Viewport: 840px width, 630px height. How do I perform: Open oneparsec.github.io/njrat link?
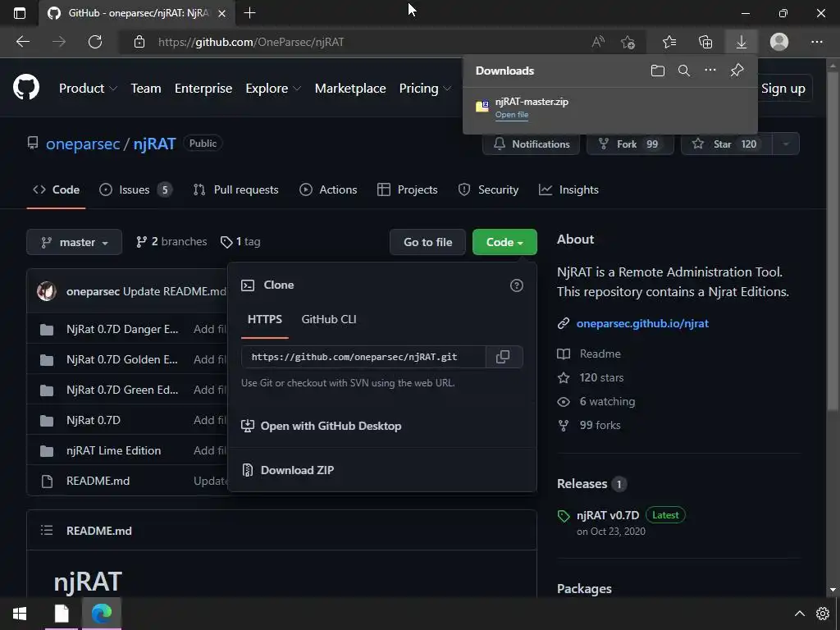pos(642,323)
